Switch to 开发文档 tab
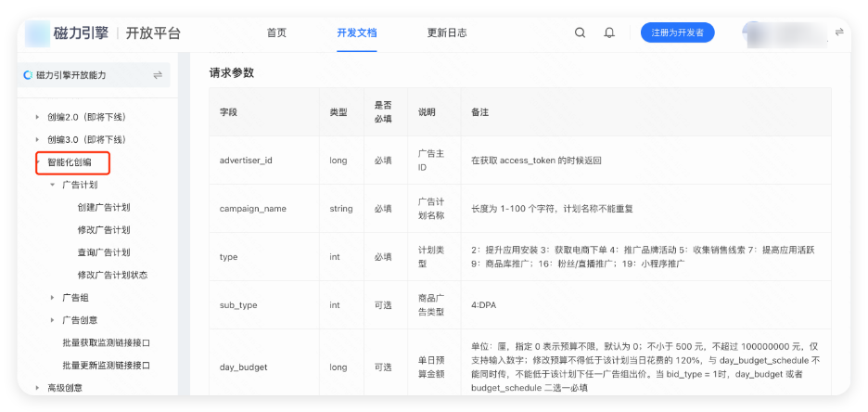Screen dimensions: 868x412 coord(356,32)
